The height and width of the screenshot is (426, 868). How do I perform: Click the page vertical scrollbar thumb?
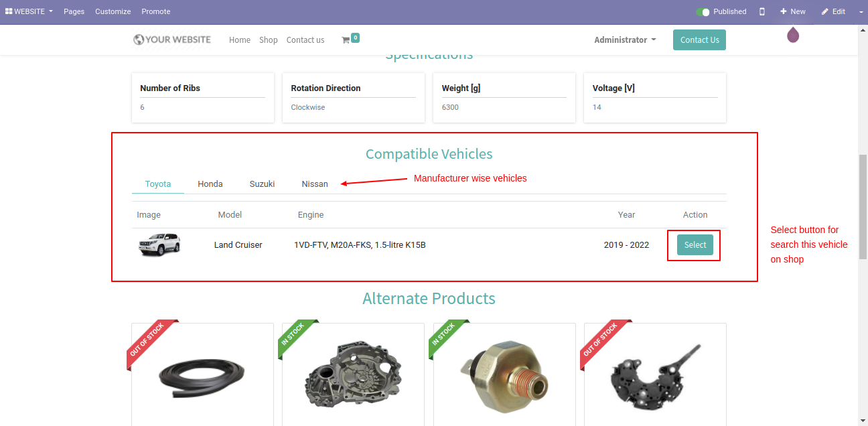[863, 207]
